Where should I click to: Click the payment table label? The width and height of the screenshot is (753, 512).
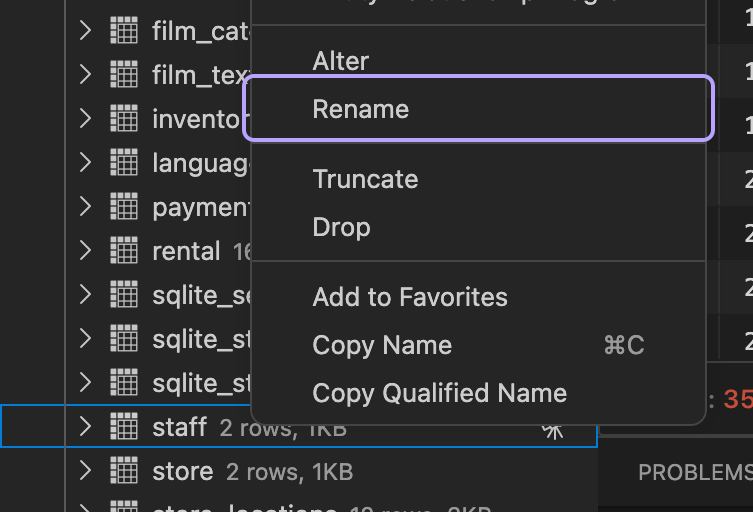pos(201,208)
